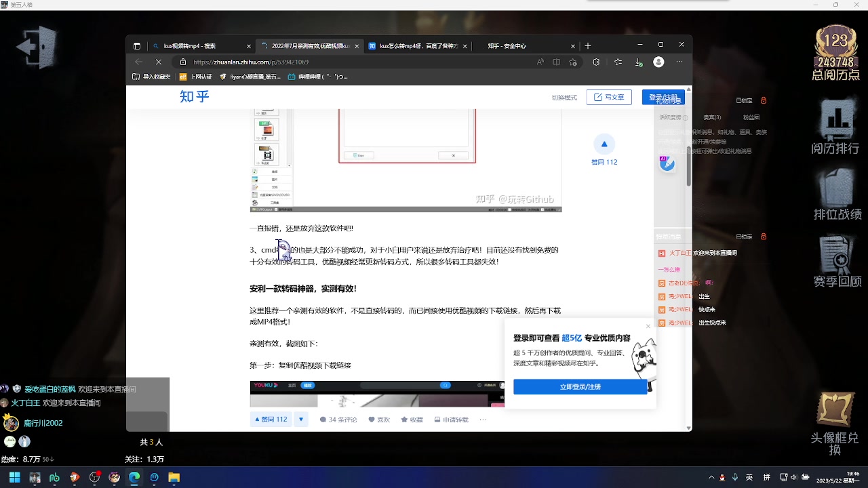The image size is (868, 488).
Task: Switch to the '知乎 - 安全中心' tab
Action: click(x=526, y=46)
